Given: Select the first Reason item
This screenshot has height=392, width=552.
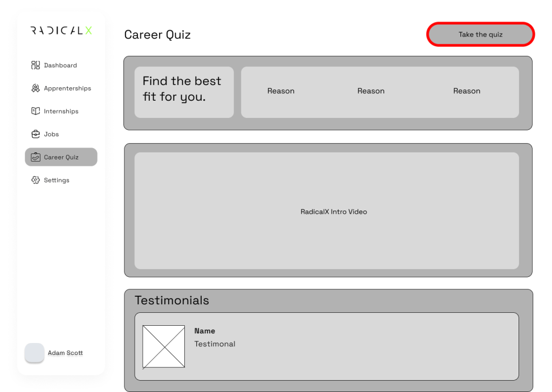Looking at the screenshot, I should [281, 91].
